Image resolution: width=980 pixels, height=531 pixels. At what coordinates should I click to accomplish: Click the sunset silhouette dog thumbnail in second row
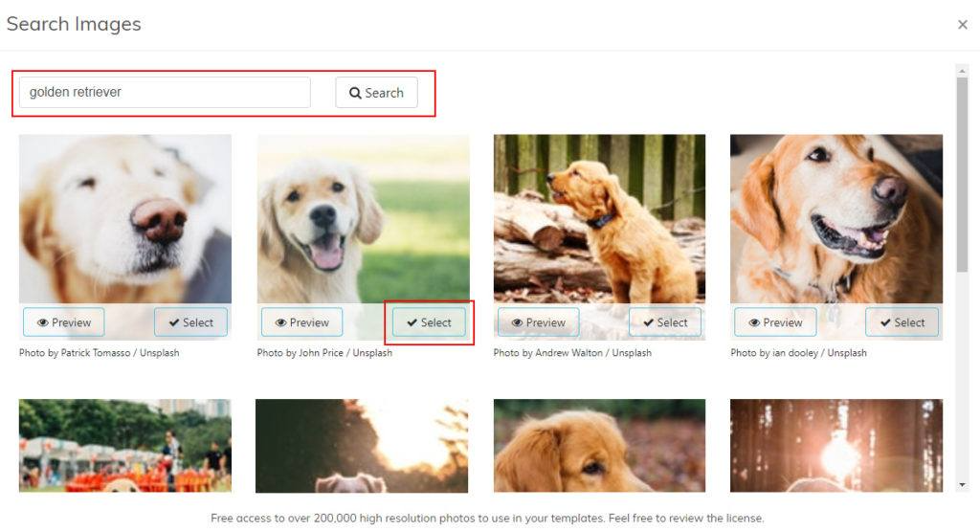[362, 446]
